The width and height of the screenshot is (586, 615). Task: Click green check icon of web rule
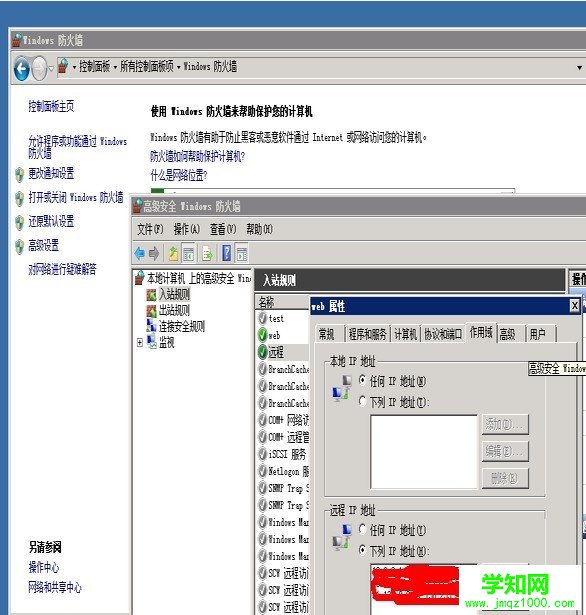point(262,335)
